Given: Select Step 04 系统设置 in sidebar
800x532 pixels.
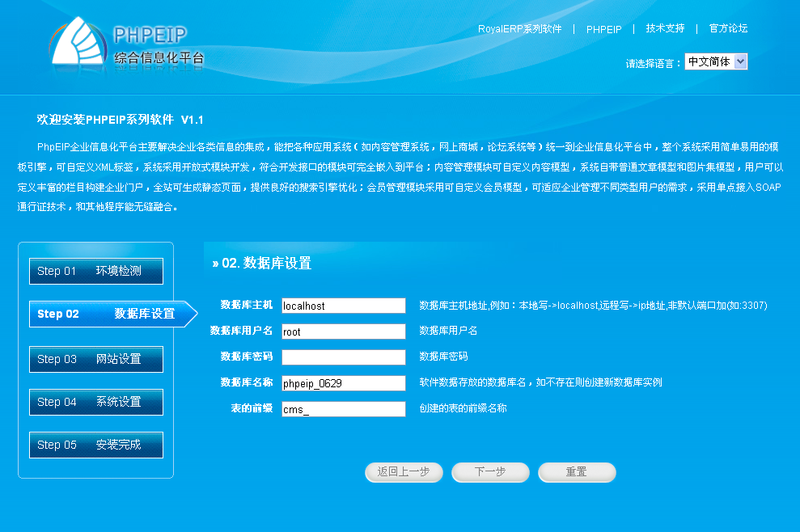Looking at the screenshot, I should coord(96,402).
